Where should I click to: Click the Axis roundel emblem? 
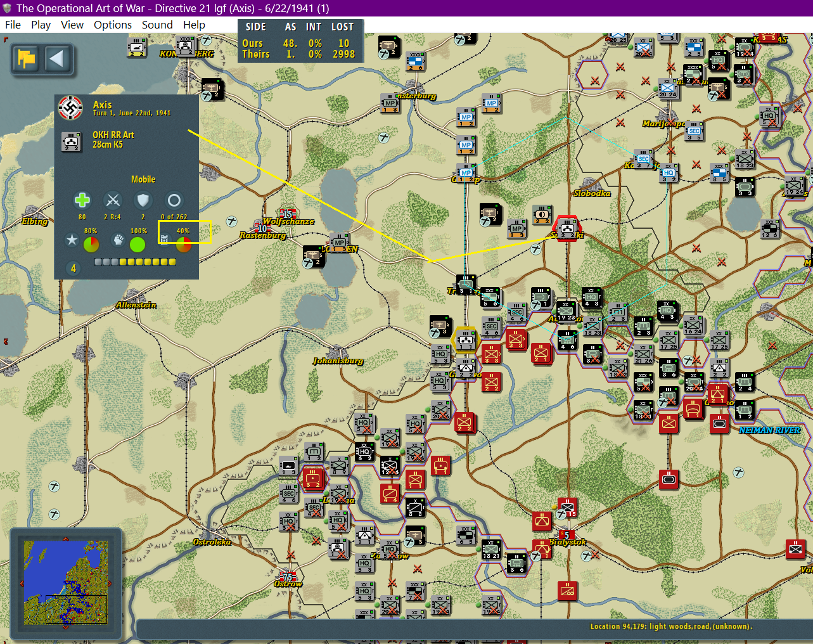click(x=70, y=108)
